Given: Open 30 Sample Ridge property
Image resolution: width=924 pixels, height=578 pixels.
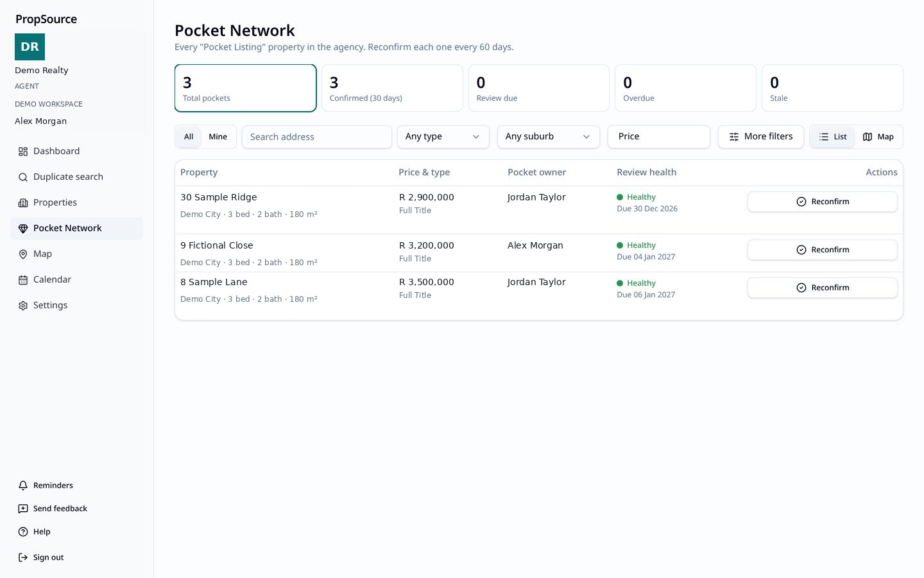Looking at the screenshot, I should pos(219,197).
